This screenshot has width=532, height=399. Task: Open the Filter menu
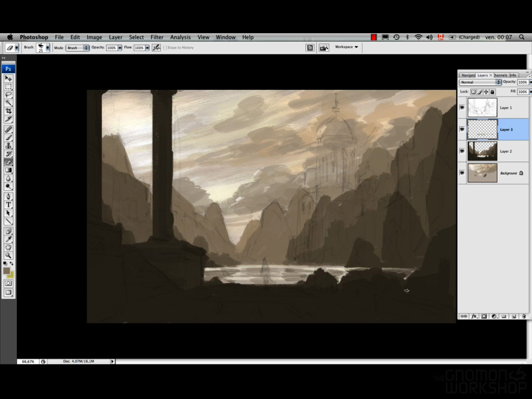pyautogui.click(x=157, y=37)
